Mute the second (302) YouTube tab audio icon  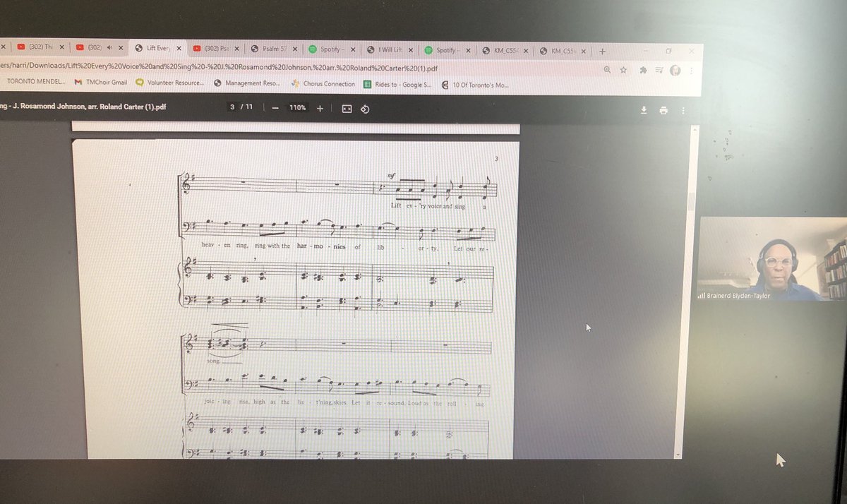coord(110,48)
